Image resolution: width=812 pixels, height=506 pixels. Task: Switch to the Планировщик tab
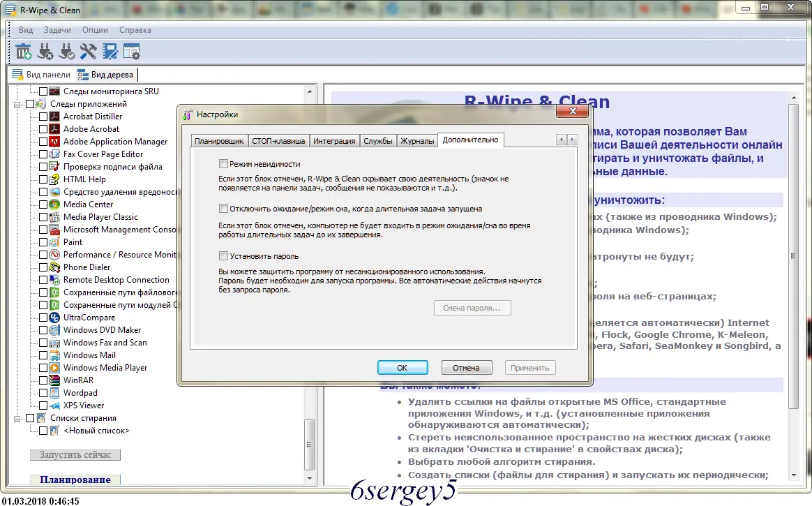pos(219,141)
